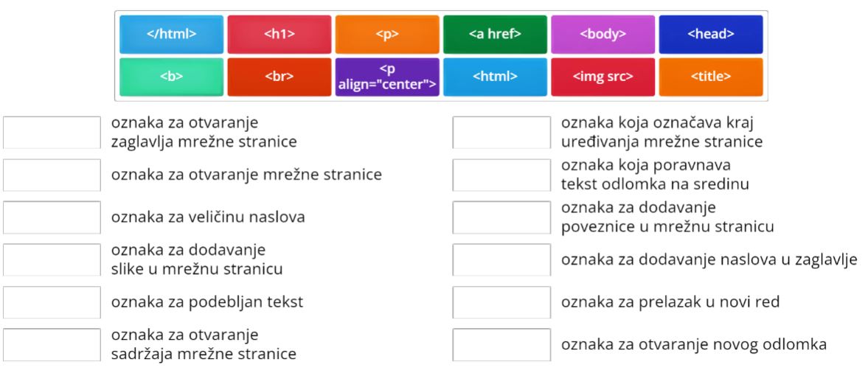Screen dimensions: 868x376
Task: Select the green <a href> tile
Action: coord(495,34)
